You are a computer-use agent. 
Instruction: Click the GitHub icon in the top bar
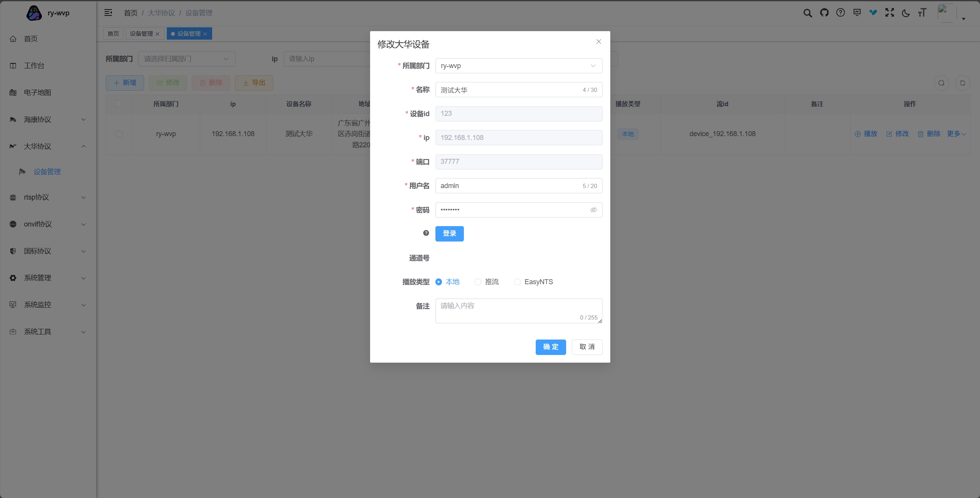tap(824, 13)
